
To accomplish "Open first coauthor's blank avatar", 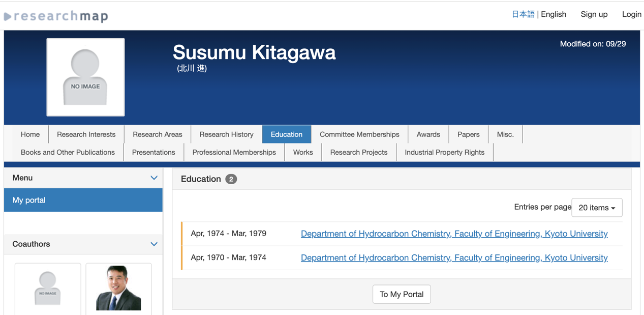I will (x=48, y=288).
